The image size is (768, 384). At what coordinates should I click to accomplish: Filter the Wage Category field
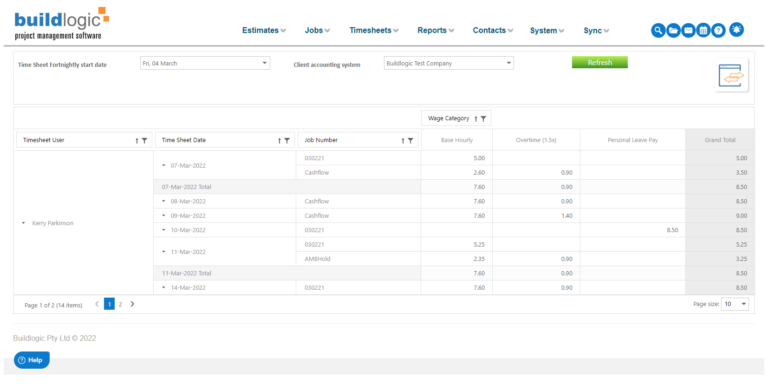point(483,119)
